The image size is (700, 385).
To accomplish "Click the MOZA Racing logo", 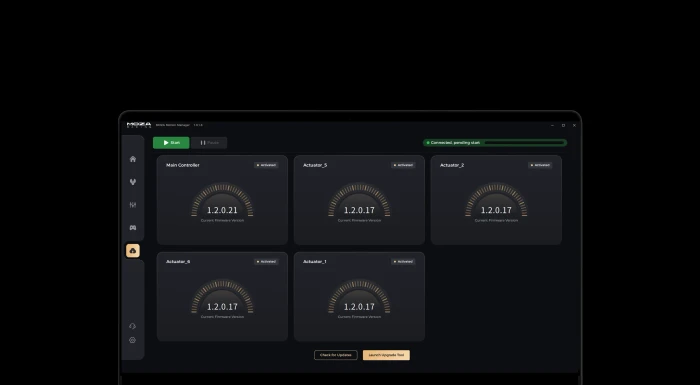I will [x=139, y=125].
